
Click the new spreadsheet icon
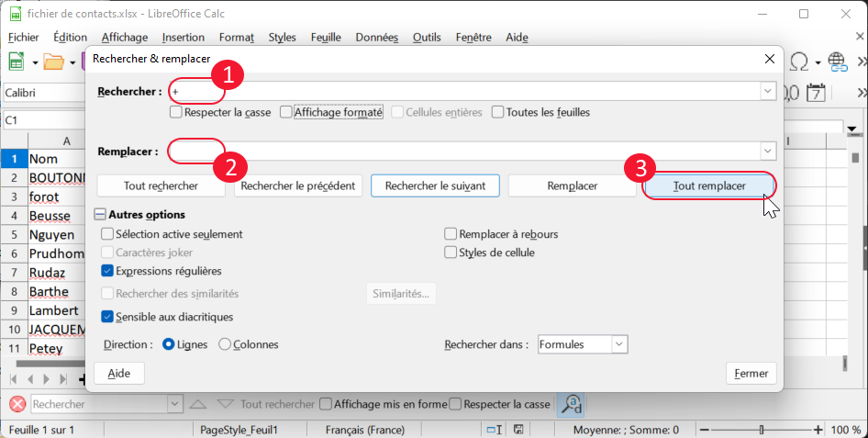(x=17, y=62)
